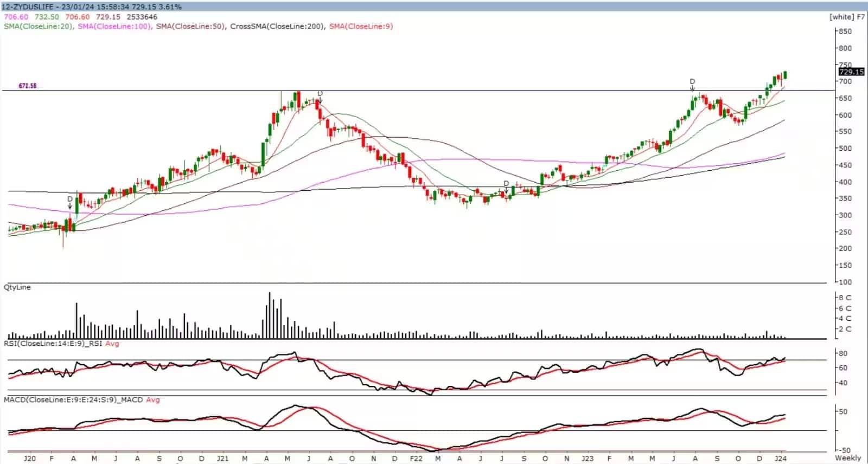Toggle the red SMA(CloseLine:9) legend entry

361,26
